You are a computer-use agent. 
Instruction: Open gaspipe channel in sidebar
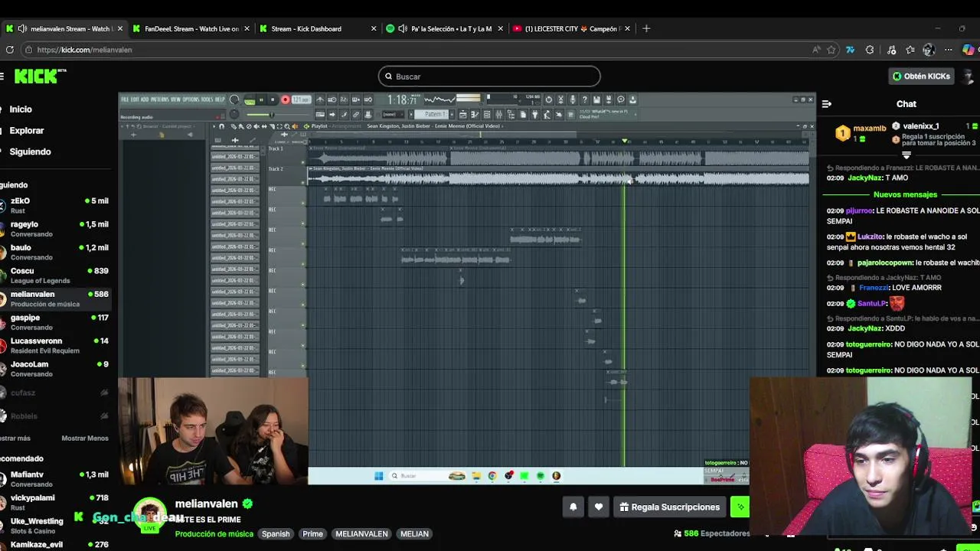(x=55, y=322)
